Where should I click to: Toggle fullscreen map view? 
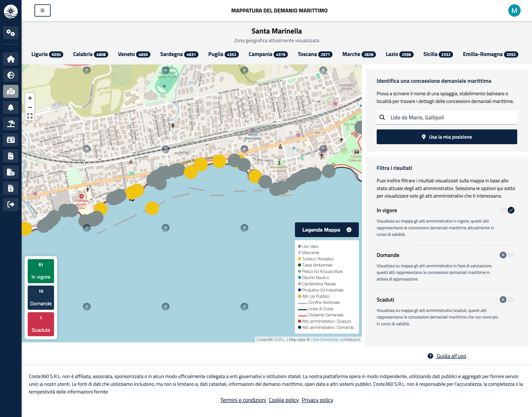click(x=30, y=116)
